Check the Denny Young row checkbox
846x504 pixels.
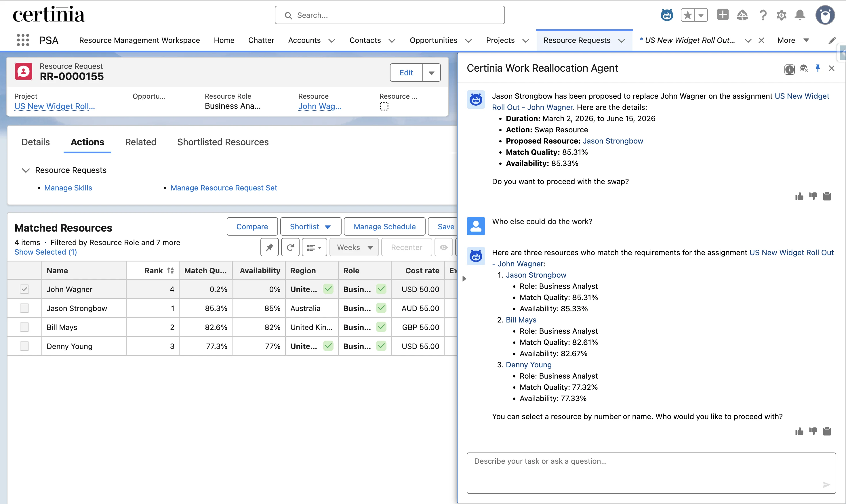coord(24,346)
